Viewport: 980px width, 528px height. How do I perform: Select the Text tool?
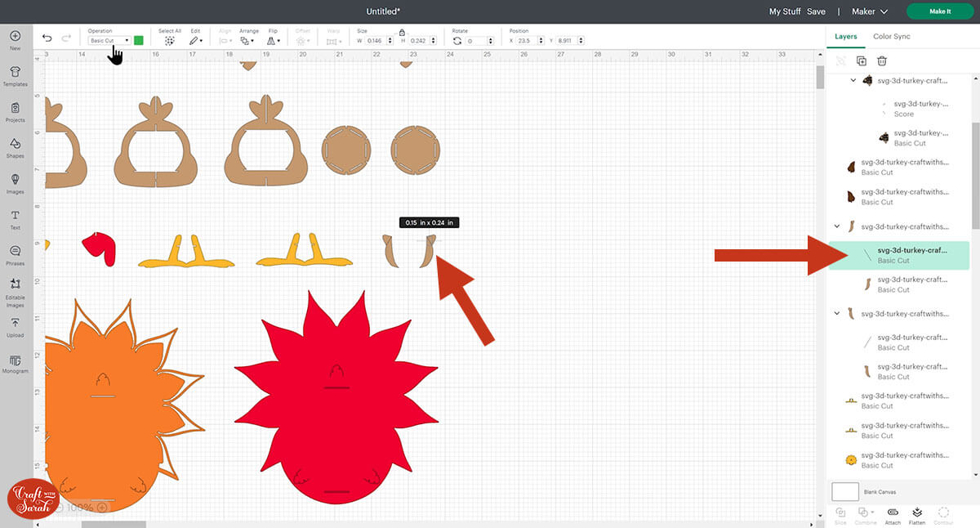tap(15, 219)
